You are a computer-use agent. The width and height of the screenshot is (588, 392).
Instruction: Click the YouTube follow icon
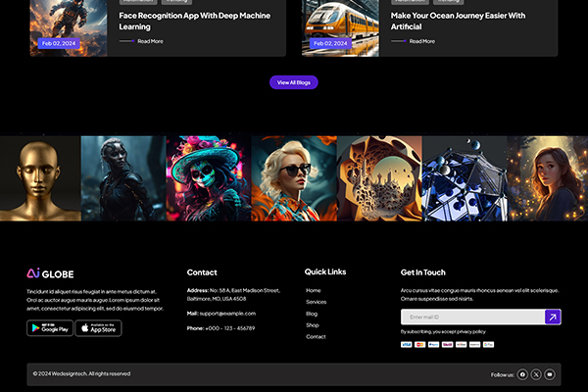(550, 374)
